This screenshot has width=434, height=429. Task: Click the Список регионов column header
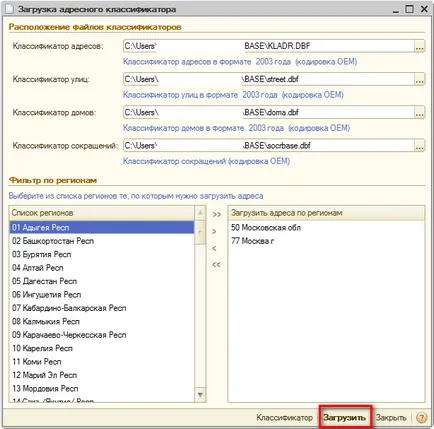102,213
